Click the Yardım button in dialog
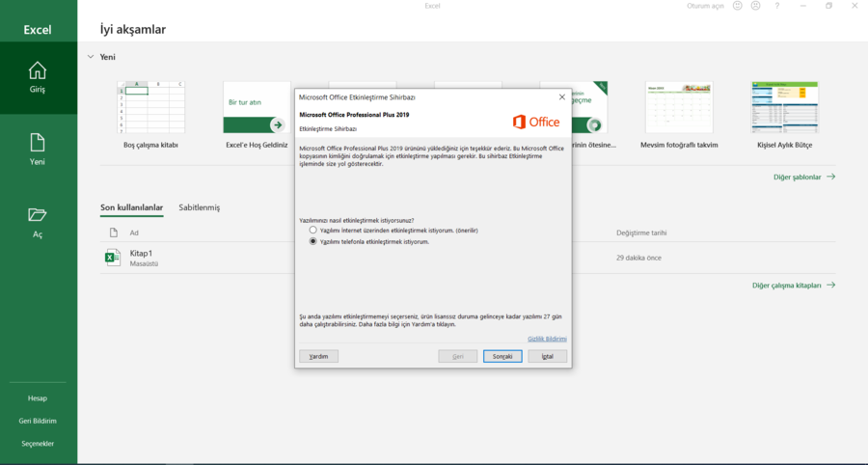This screenshot has height=465, width=868. coord(319,357)
